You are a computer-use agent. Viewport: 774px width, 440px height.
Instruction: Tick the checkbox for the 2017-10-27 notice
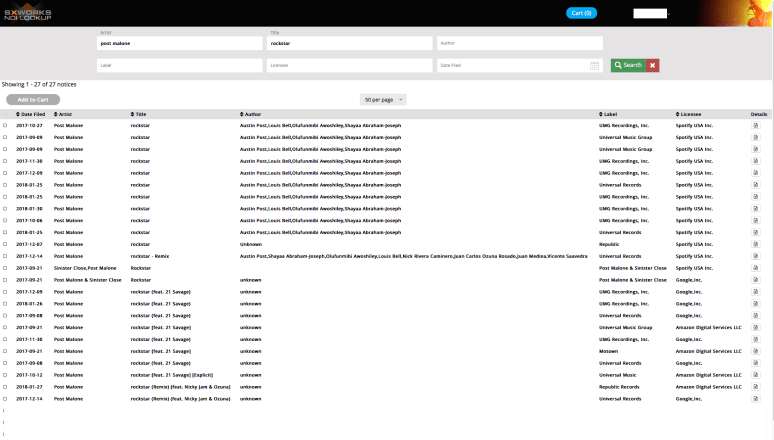[x=5, y=125]
